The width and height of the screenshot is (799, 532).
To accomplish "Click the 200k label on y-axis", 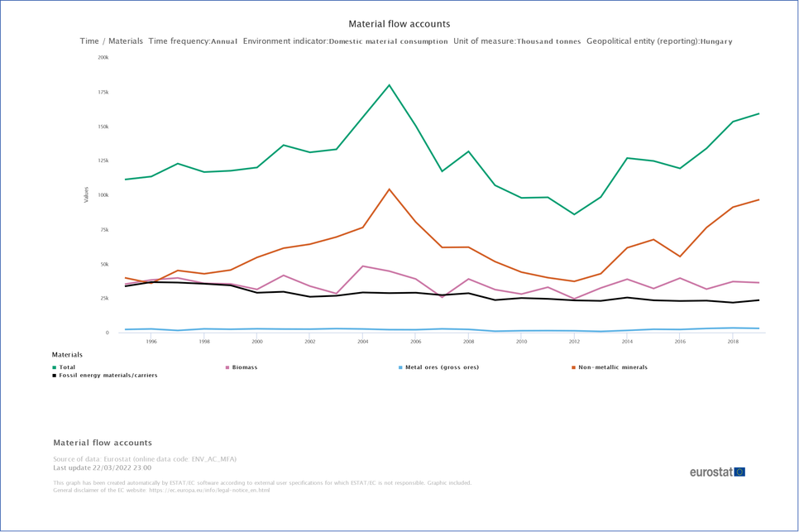I will pos(103,58).
